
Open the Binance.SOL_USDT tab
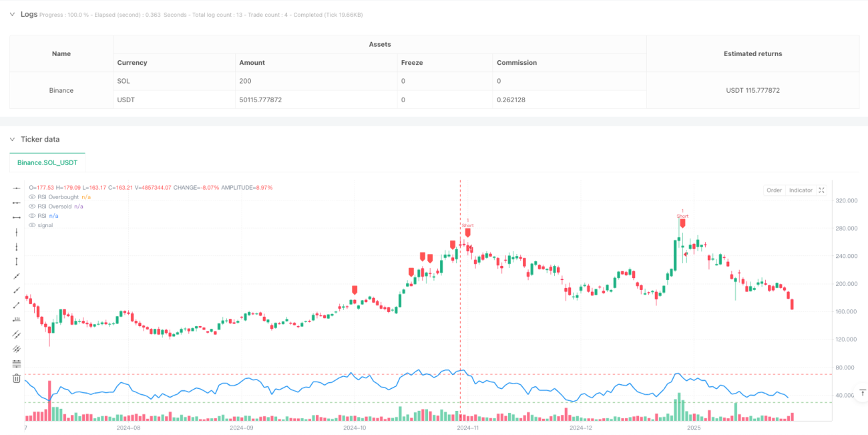click(47, 162)
